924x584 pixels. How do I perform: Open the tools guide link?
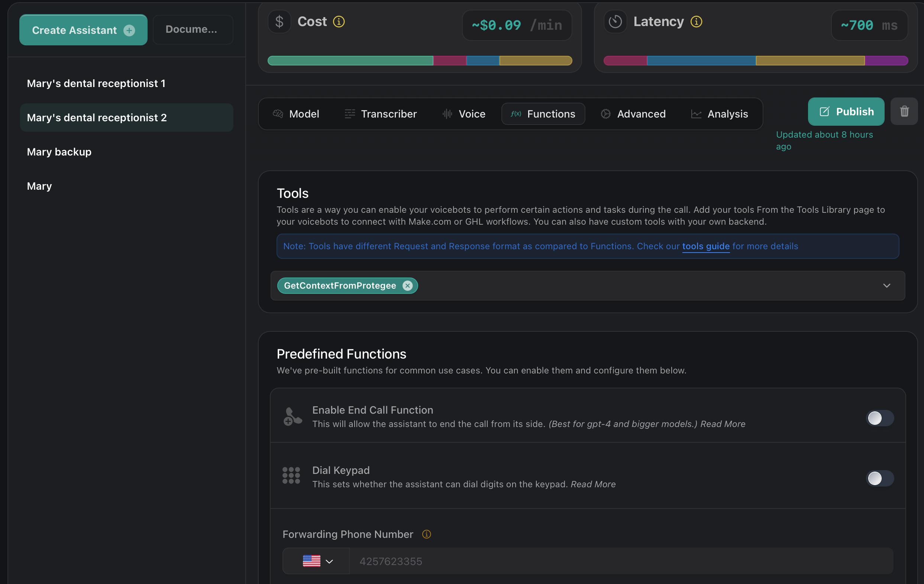(706, 246)
